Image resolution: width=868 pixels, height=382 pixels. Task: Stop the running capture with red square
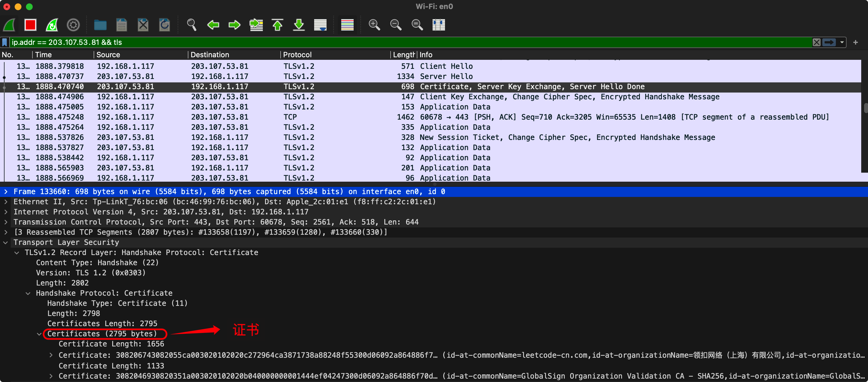click(x=30, y=25)
